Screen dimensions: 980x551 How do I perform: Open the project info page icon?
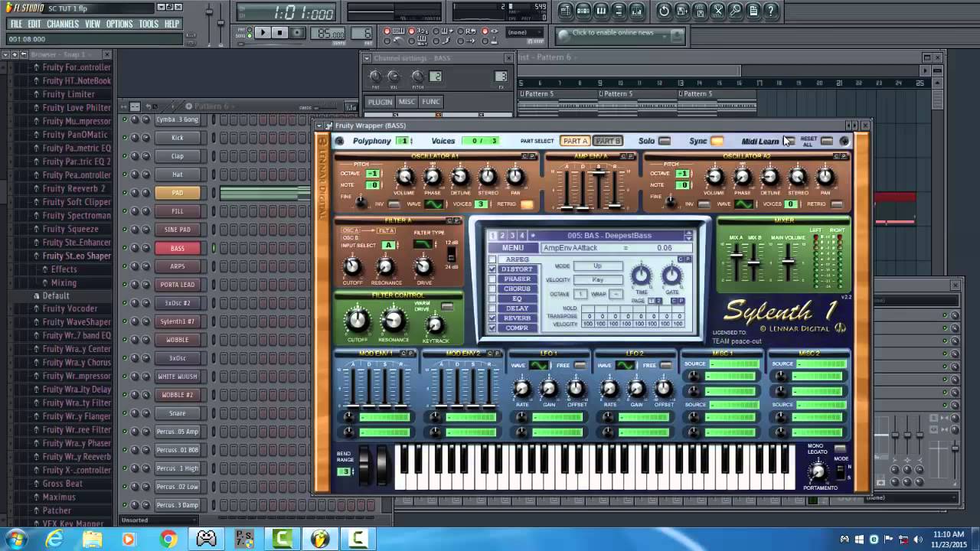(x=753, y=11)
